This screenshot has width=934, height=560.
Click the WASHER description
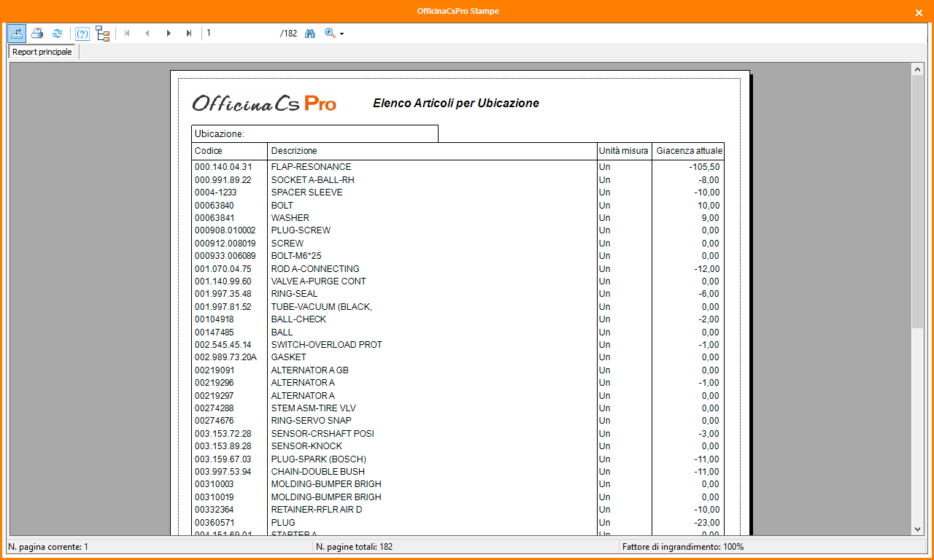pyautogui.click(x=290, y=218)
